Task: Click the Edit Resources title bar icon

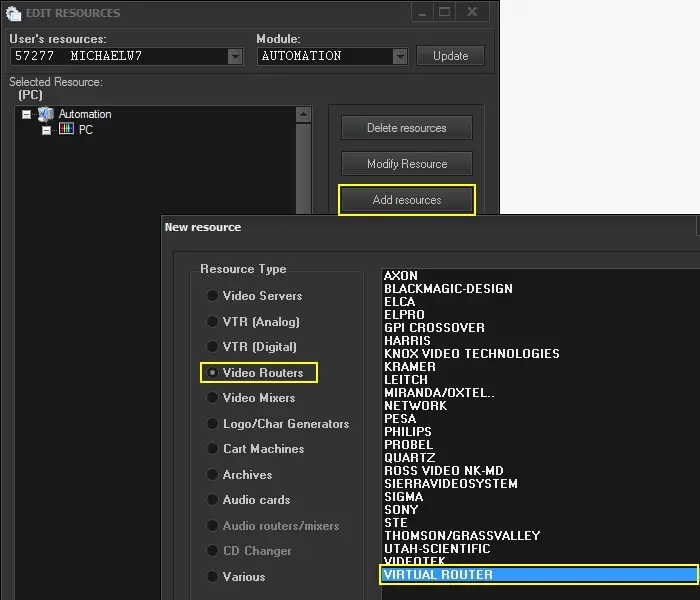Action: (14, 13)
